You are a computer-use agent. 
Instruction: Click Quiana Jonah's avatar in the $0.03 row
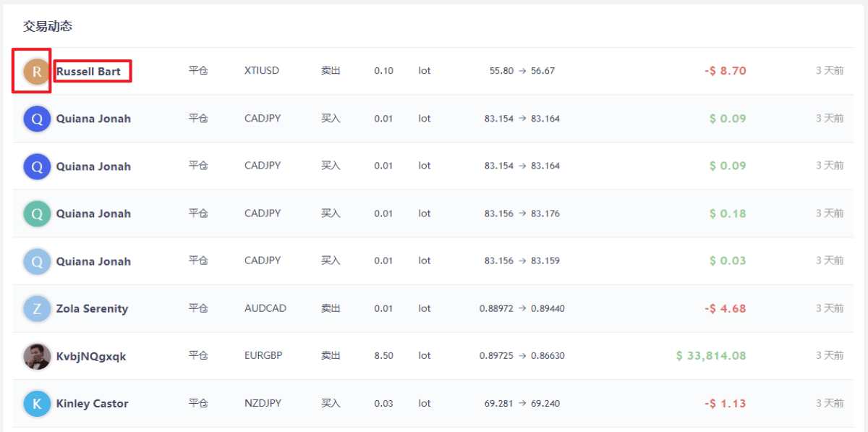tap(37, 261)
